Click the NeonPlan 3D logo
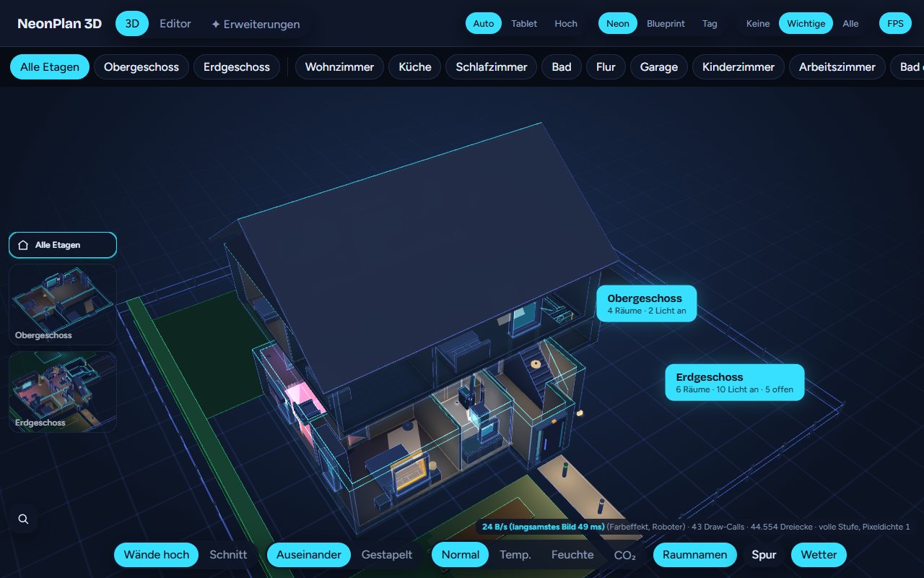Image resolution: width=924 pixels, height=578 pixels. click(x=60, y=24)
